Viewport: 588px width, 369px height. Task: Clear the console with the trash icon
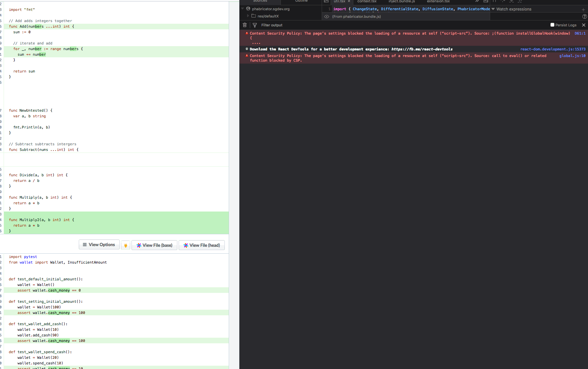[245, 25]
